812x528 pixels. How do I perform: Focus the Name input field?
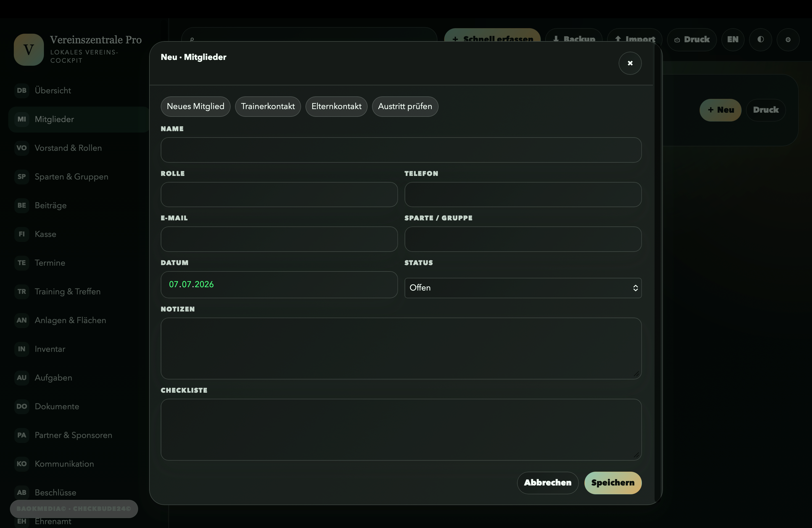pos(401,150)
